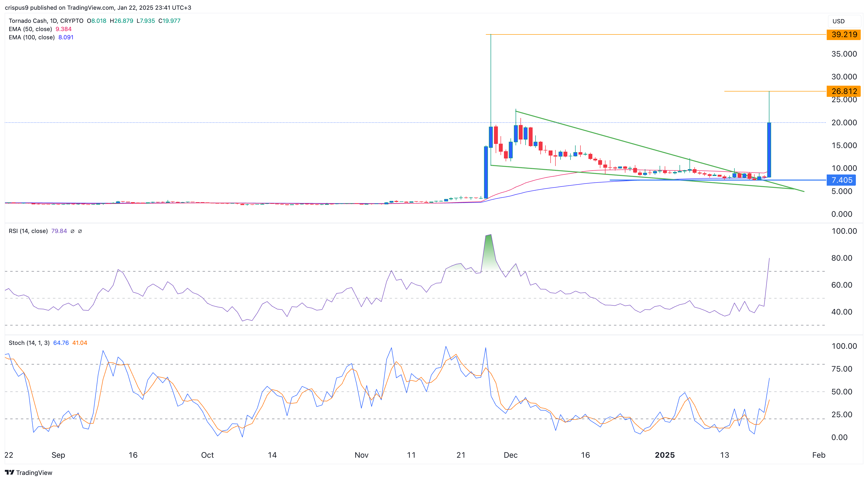Click the TradingView logo at bottom left
Image resolution: width=868 pixels, height=481 pixels.
[29, 473]
